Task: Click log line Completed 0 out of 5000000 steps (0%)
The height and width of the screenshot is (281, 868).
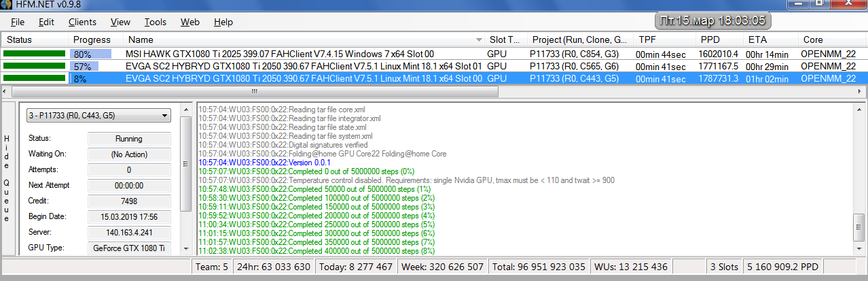Action: (306, 171)
